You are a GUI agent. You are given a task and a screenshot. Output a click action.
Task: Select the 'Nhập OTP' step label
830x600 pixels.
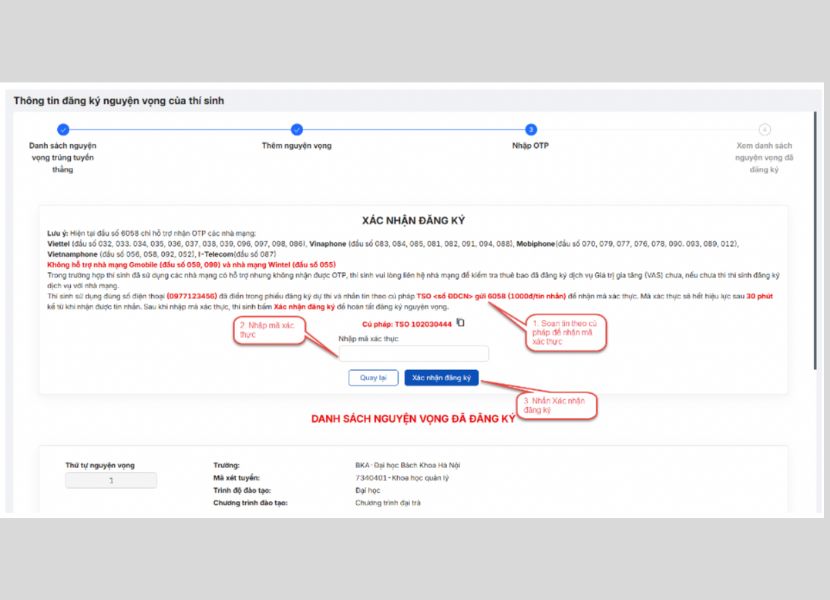point(531,146)
